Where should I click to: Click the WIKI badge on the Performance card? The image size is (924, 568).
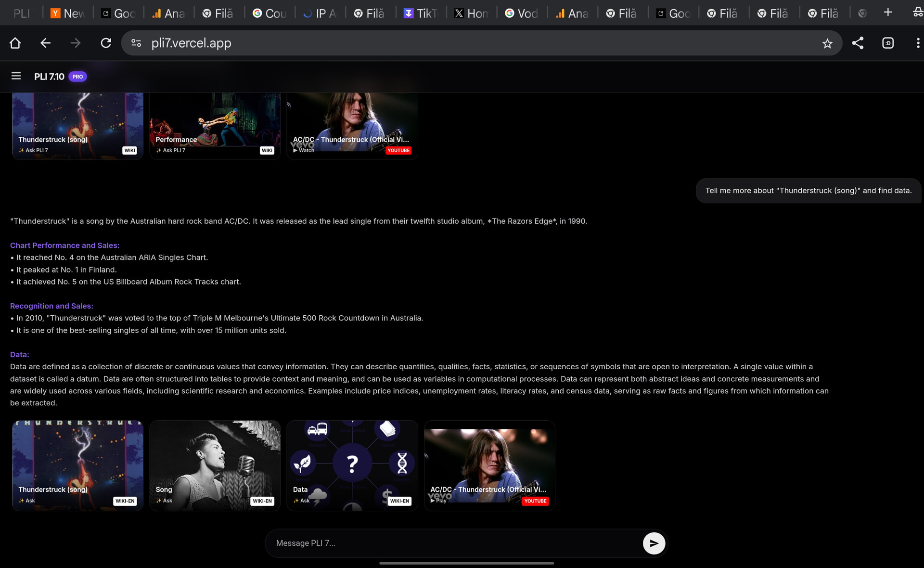[x=267, y=151]
